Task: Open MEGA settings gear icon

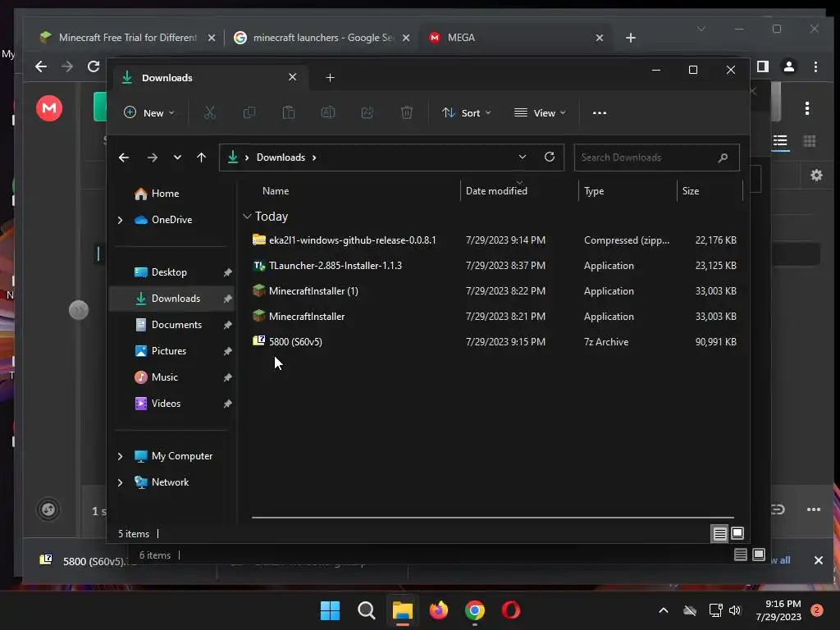Action: click(816, 176)
